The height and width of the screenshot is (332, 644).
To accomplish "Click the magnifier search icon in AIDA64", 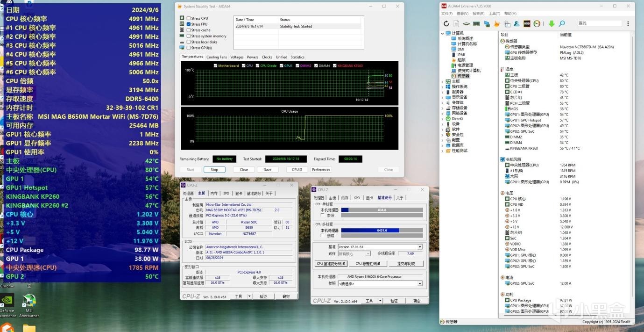I will pyautogui.click(x=562, y=23).
